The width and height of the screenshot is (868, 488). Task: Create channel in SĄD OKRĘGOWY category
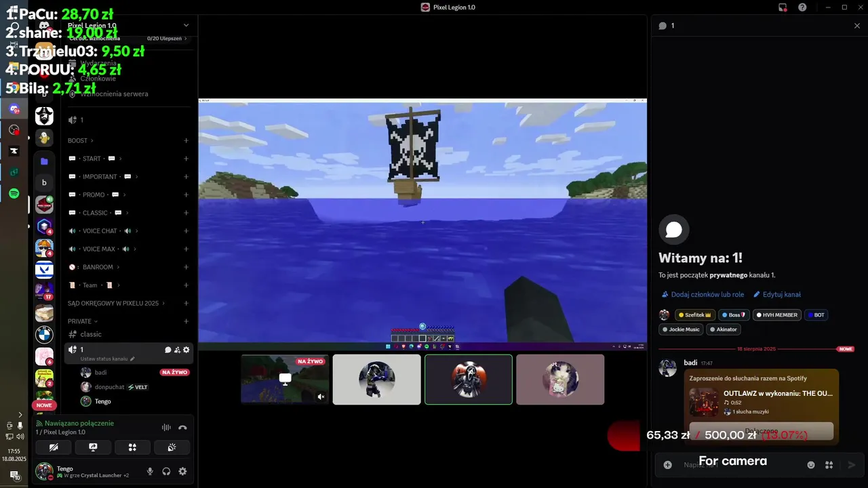pyautogui.click(x=186, y=304)
